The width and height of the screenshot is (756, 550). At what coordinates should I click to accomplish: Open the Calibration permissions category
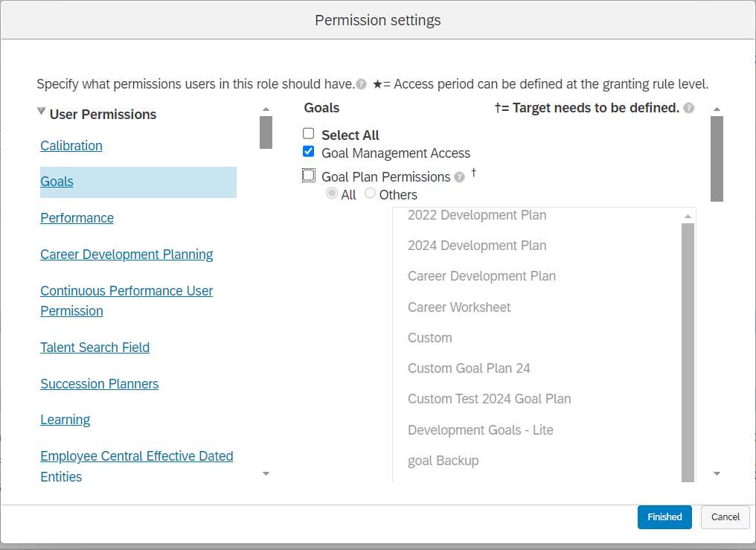point(71,146)
